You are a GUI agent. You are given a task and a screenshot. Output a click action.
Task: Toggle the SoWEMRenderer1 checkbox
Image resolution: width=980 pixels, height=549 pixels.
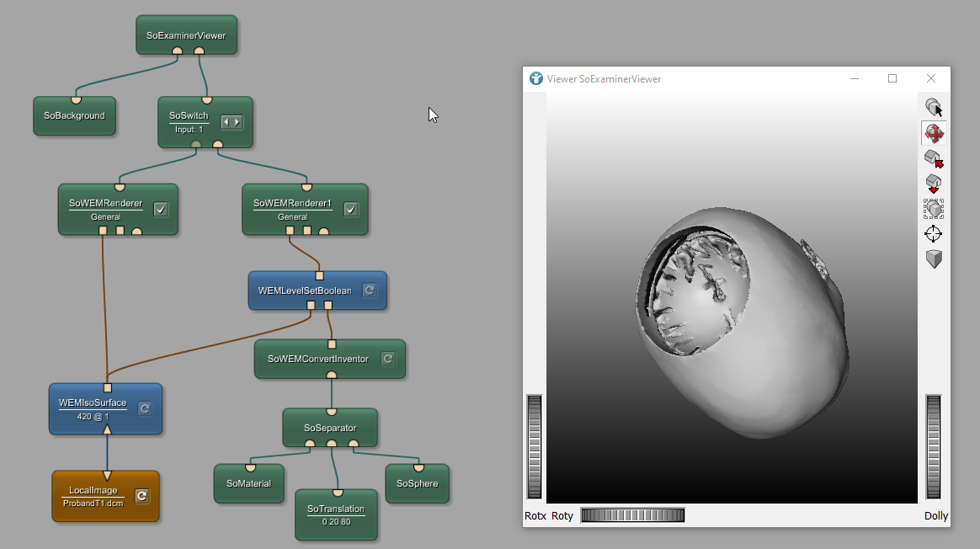[x=350, y=210]
